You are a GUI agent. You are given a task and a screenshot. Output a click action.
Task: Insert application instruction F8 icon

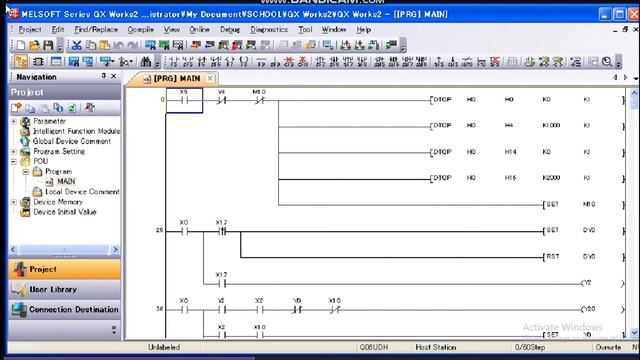244,62
